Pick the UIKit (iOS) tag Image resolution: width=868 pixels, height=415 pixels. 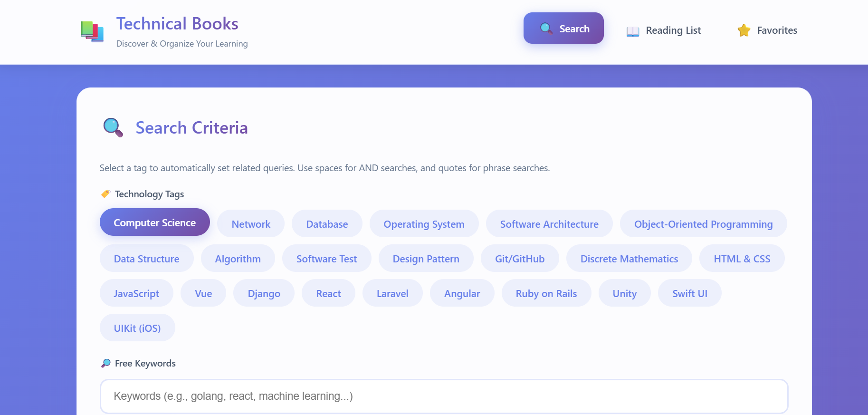tap(137, 328)
